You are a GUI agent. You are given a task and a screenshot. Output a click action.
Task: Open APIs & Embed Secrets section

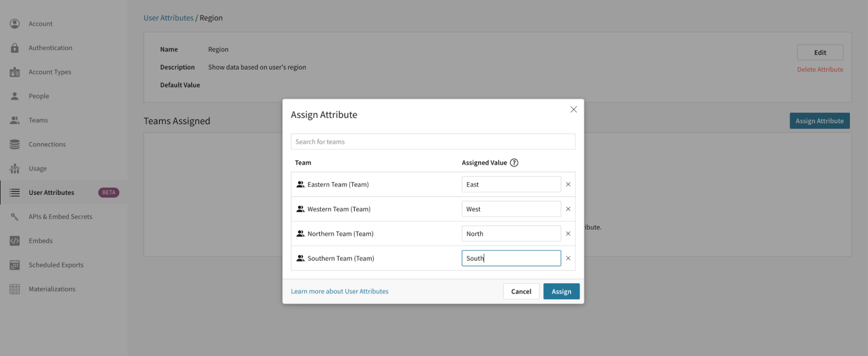[60, 216]
